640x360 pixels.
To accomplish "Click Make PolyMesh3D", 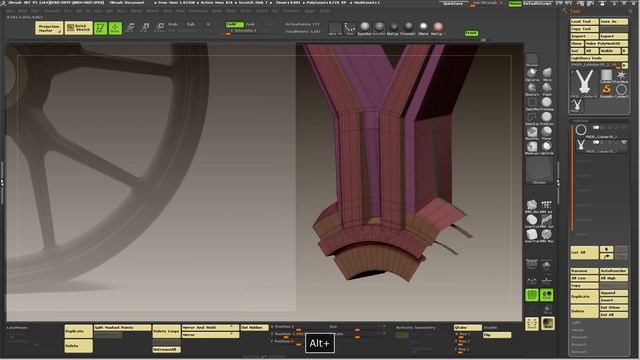I will tap(606, 44).
